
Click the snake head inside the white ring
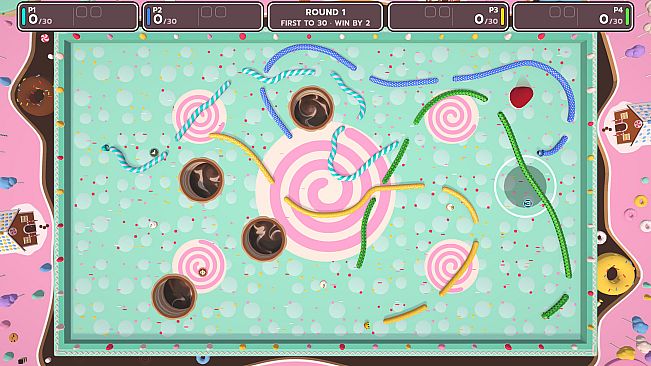tap(528, 203)
